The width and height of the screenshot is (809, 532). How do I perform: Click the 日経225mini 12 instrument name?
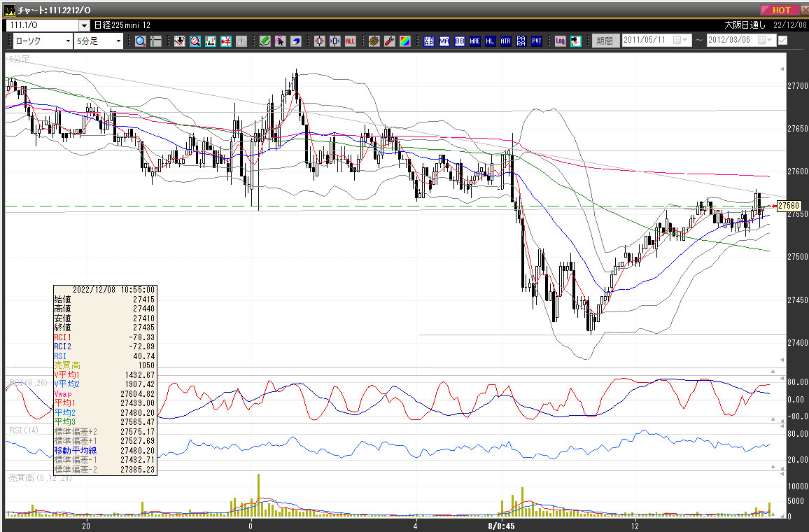tap(122, 24)
